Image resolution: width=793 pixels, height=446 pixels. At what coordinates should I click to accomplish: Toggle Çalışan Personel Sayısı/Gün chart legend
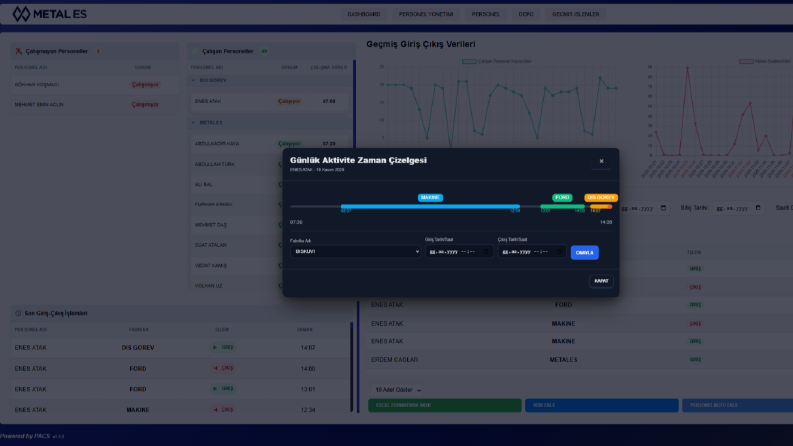click(497, 61)
